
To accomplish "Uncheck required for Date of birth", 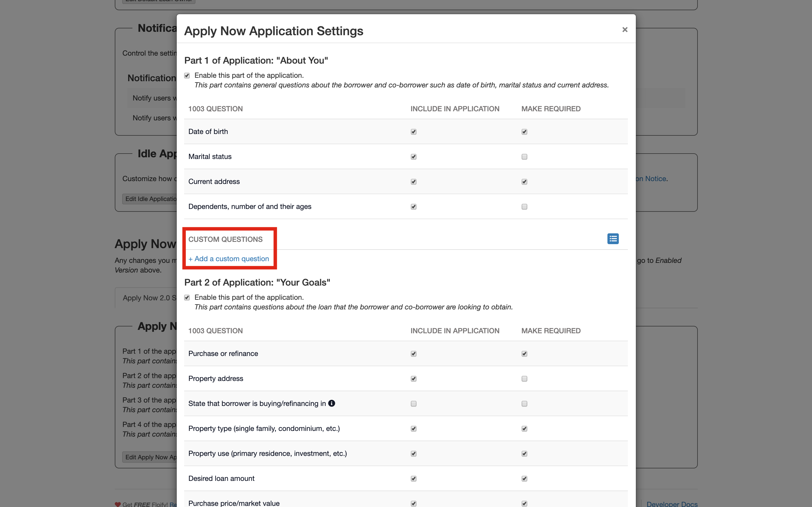I will click(x=524, y=132).
